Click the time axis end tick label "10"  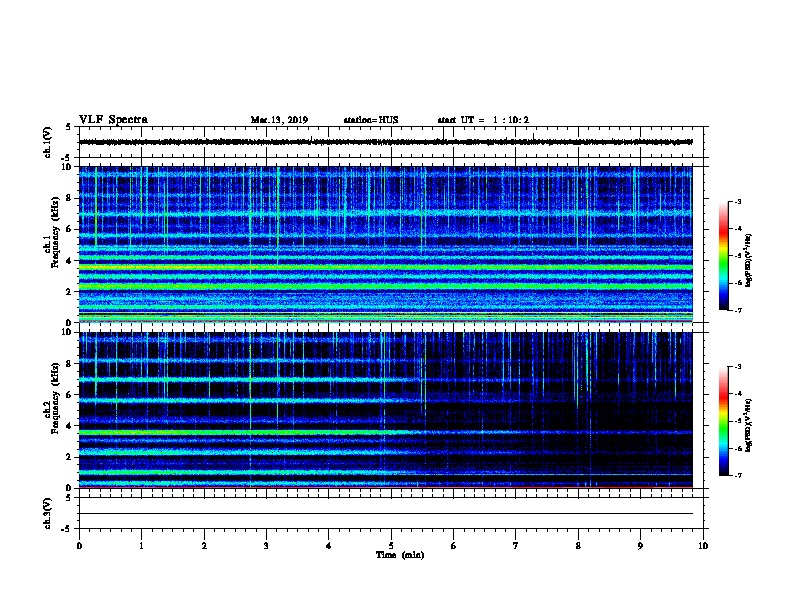click(x=703, y=546)
